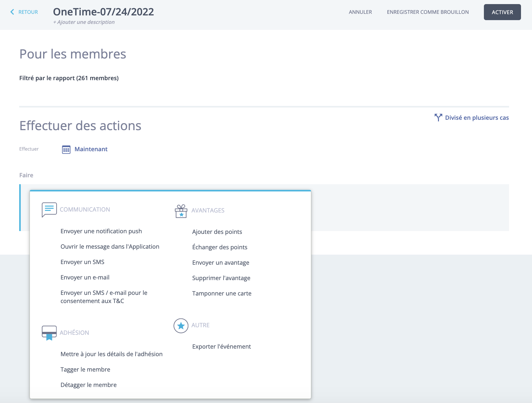Click ANNULER to cancel
The width and height of the screenshot is (532, 403).
(360, 12)
